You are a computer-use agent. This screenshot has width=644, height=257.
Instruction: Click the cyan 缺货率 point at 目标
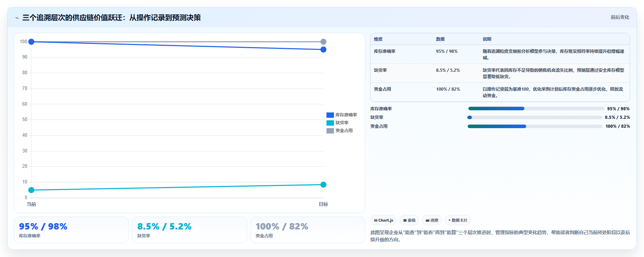pyautogui.click(x=323, y=185)
